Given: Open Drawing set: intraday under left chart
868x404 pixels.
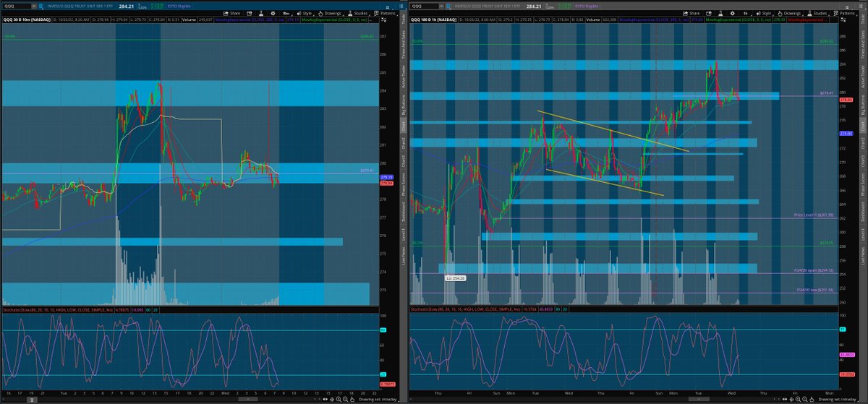Looking at the screenshot, I should click(x=378, y=400).
